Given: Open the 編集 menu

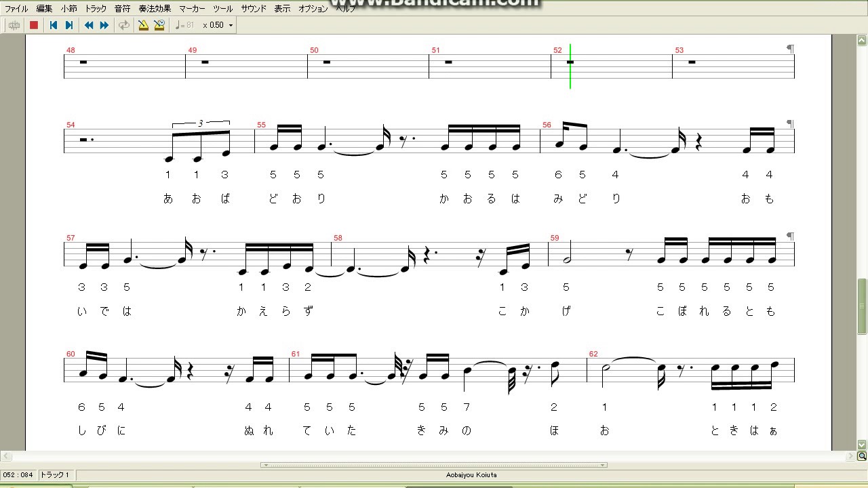Looking at the screenshot, I should (44, 9).
